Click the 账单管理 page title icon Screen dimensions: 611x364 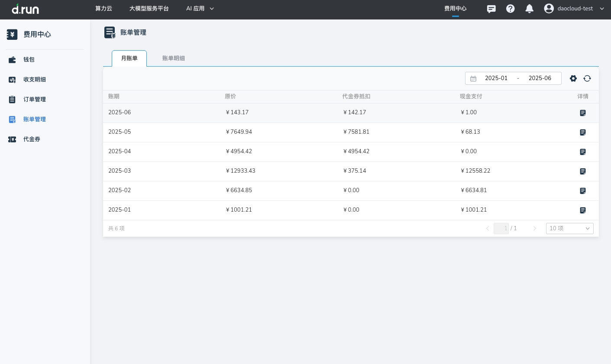pos(110,32)
